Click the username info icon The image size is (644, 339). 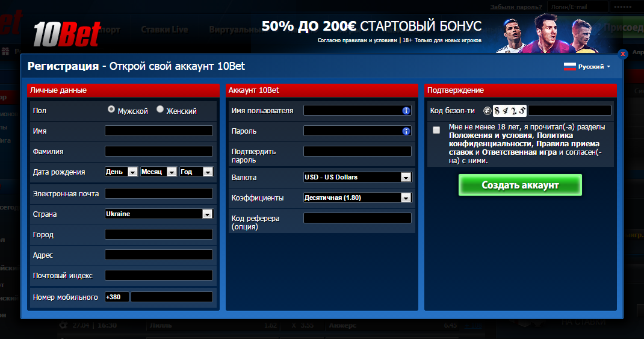406,111
